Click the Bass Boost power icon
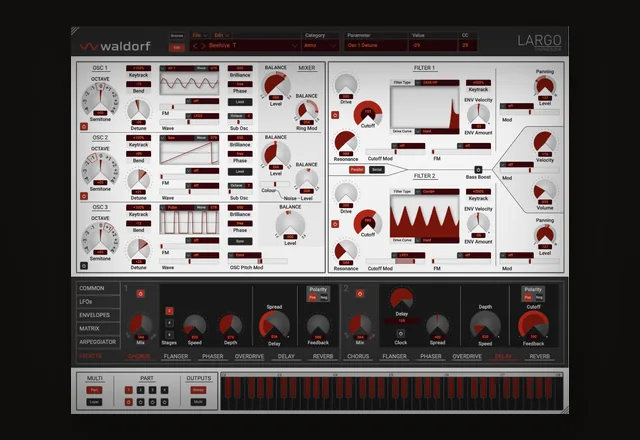The image size is (640, 440). pos(478,169)
